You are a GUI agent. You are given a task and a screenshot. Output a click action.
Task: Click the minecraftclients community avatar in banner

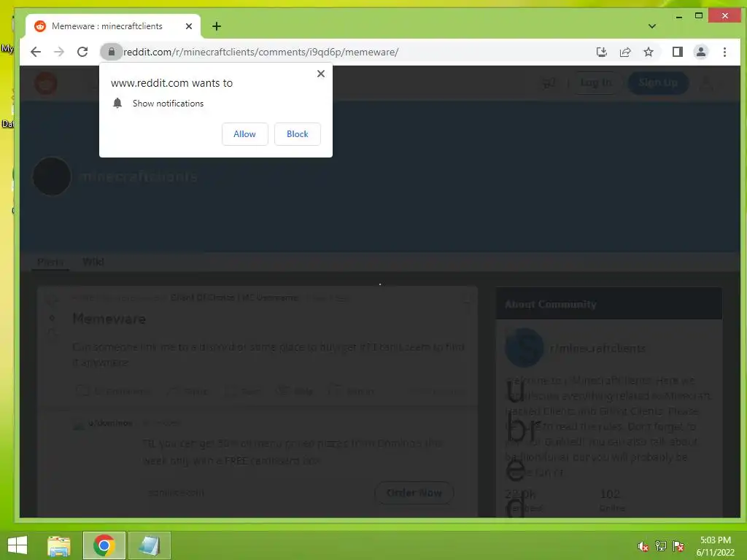[x=52, y=176]
